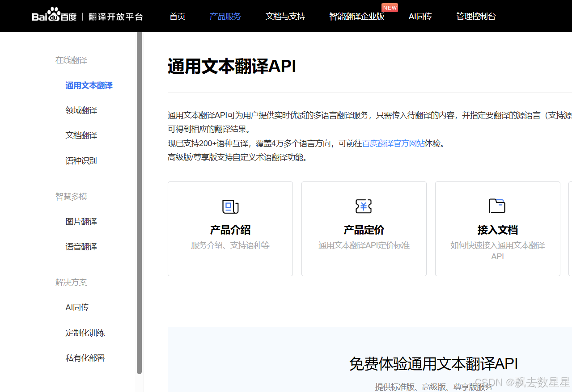This screenshot has height=392, width=572.
Task: Click the 免费体验通用文本翻译API heading
Action: coord(433,363)
